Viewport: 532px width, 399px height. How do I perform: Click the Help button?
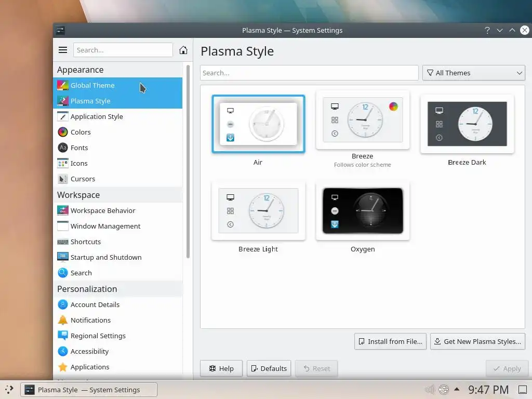click(x=221, y=368)
